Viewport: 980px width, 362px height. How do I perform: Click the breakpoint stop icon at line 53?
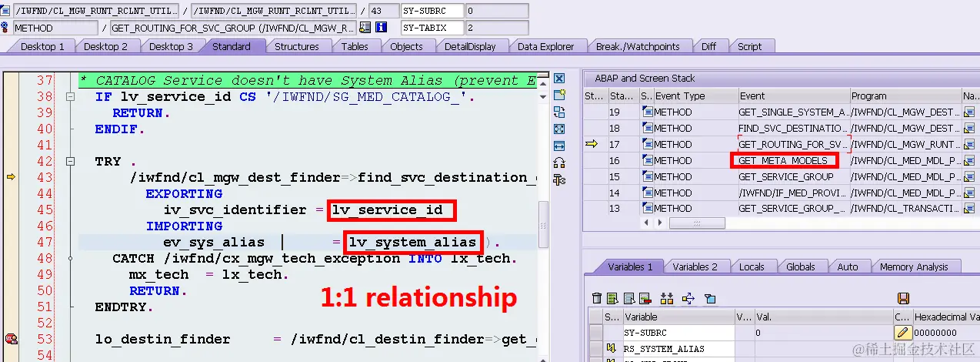(x=12, y=339)
